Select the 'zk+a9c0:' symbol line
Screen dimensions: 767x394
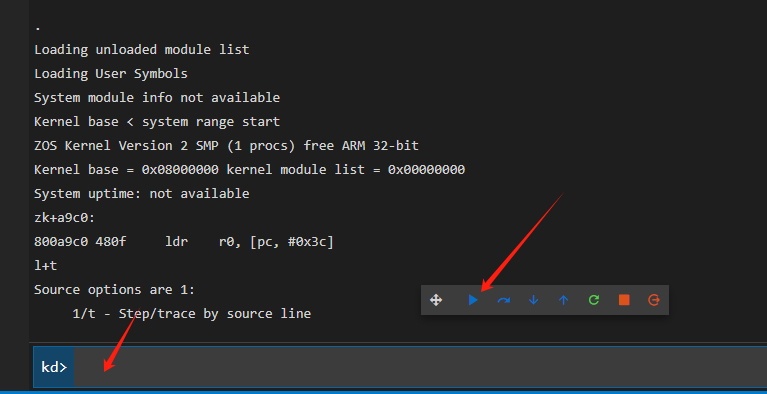65,218
